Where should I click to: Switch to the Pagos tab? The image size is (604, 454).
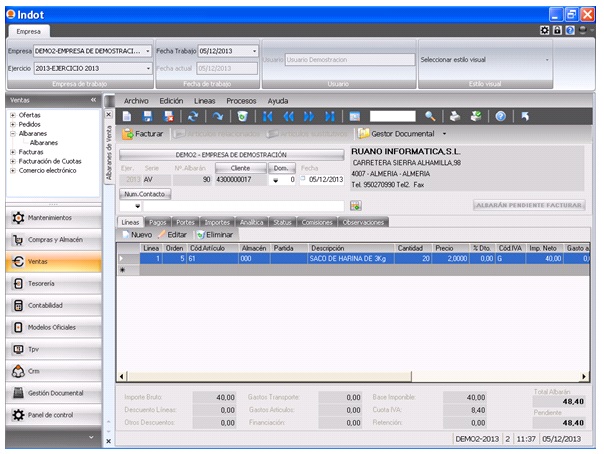(x=158, y=222)
